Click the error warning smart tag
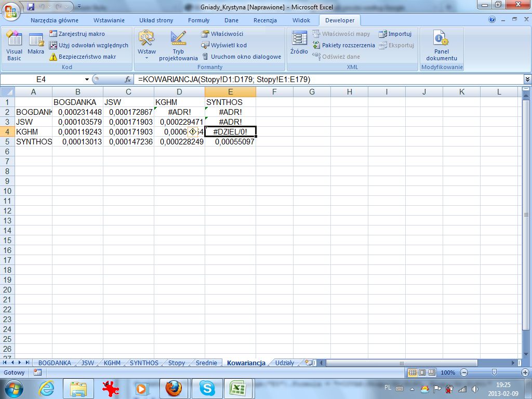 point(193,131)
